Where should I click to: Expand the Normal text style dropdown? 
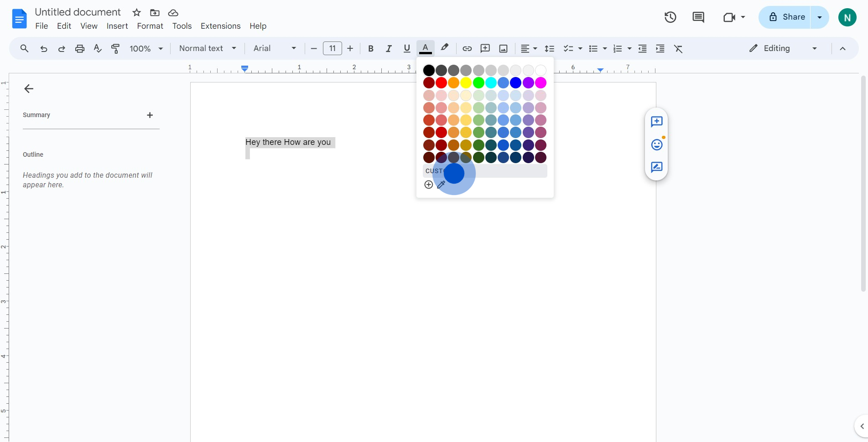pyautogui.click(x=208, y=48)
